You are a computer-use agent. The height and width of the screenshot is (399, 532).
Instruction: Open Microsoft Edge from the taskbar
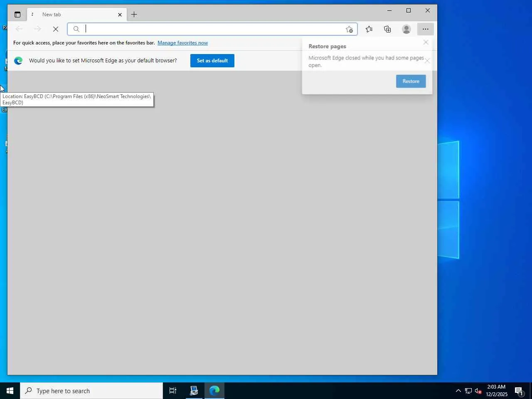coord(214,391)
